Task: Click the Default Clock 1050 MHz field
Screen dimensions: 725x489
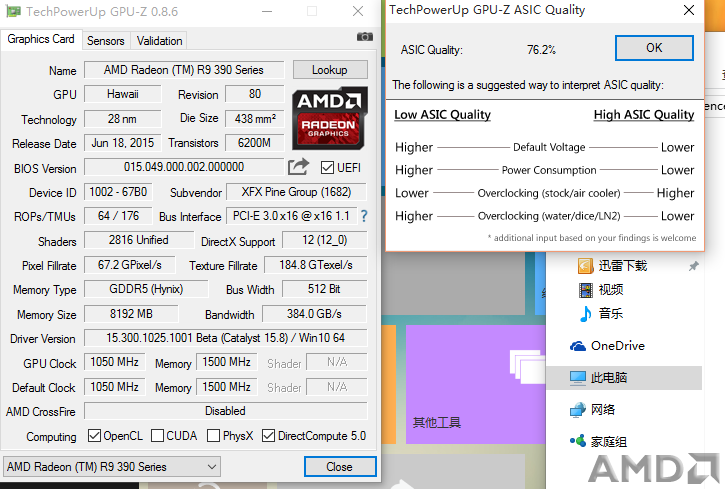Action: [114, 387]
